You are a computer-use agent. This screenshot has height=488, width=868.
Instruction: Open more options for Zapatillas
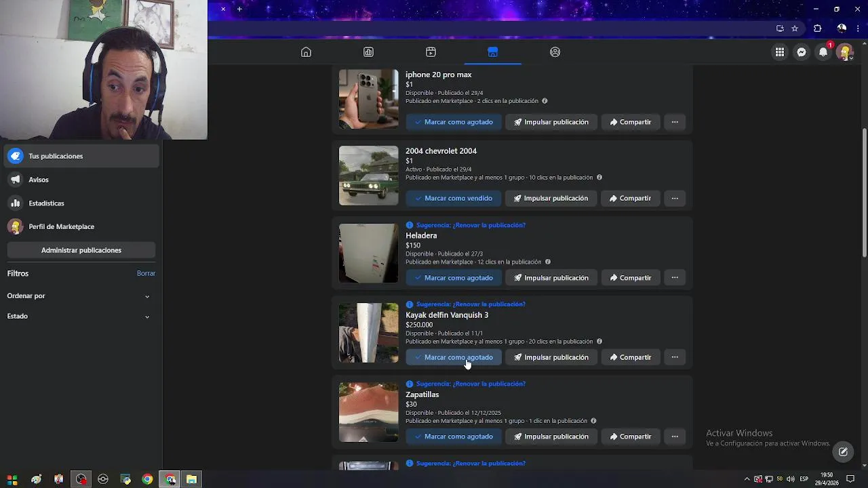[675, 436]
